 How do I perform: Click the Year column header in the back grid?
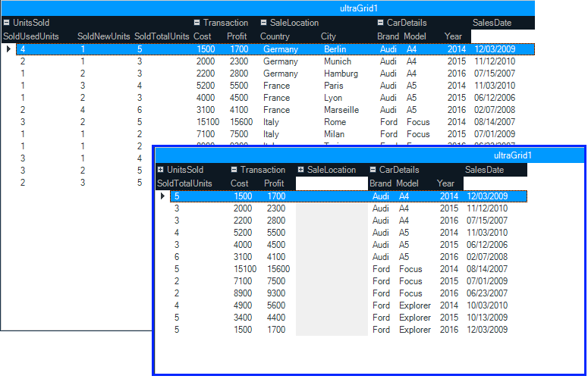pyautogui.click(x=453, y=36)
